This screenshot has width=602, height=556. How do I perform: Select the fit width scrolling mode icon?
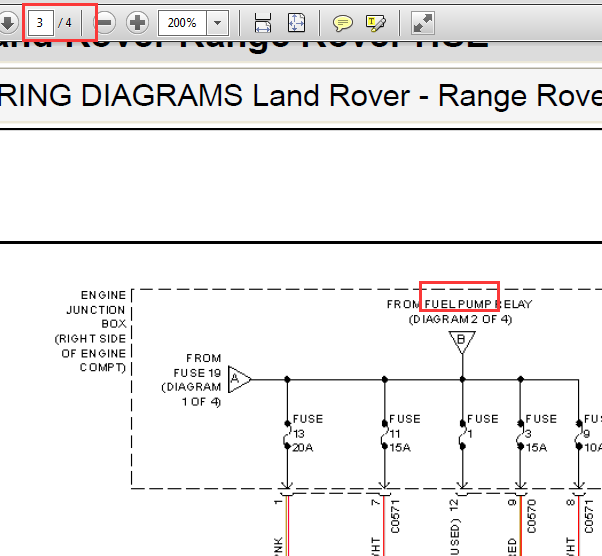pos(263,23)
